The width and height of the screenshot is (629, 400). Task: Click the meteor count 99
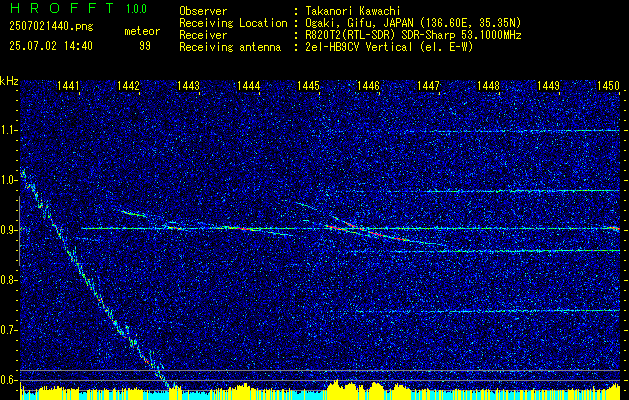tap(145, 46)
